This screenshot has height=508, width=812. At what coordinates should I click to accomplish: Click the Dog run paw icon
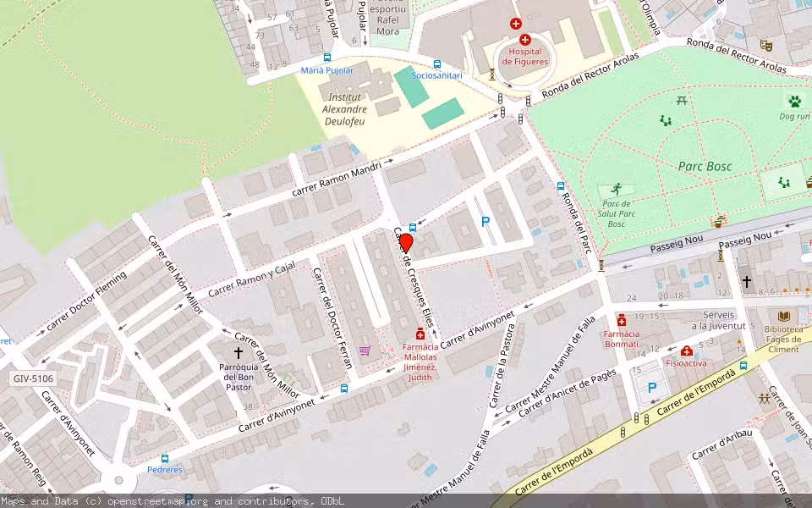pos(795,102)
